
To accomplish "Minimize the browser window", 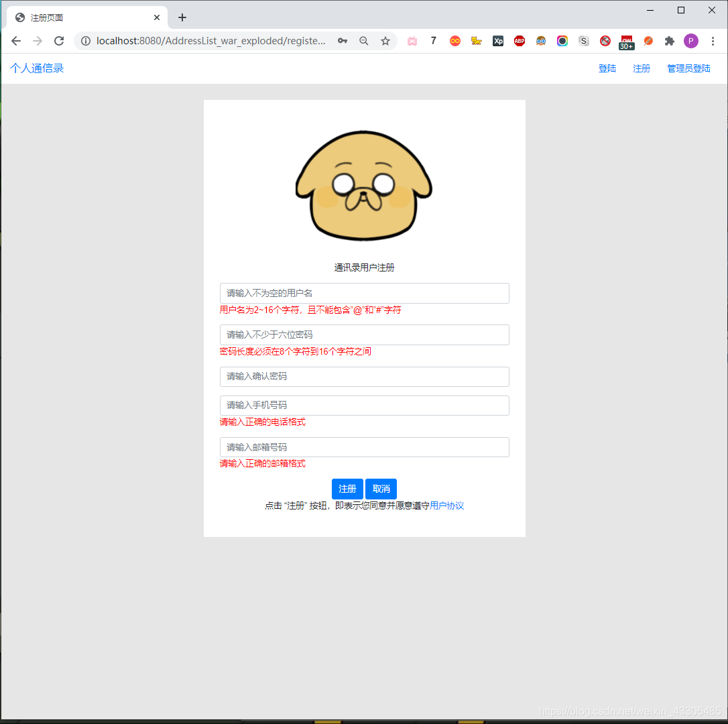I will click(650, 10).
